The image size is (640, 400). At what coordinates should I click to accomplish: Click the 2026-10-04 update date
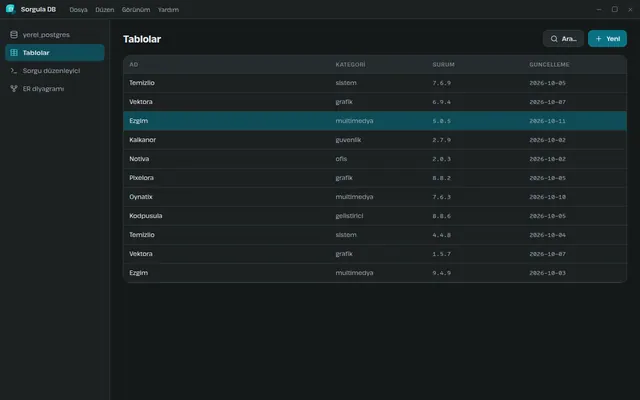[547, 235]
